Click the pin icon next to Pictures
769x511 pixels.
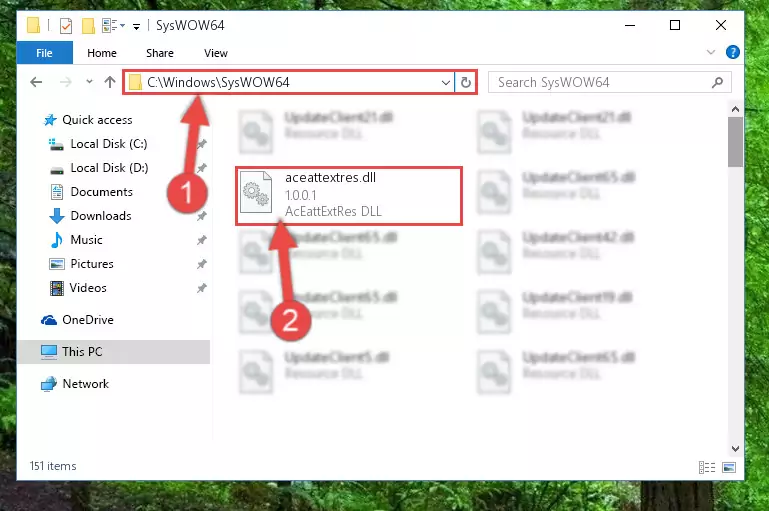202,264
